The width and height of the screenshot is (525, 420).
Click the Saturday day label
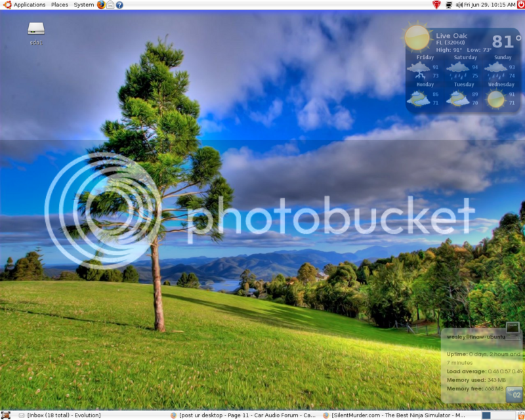[x=465, y=57]
